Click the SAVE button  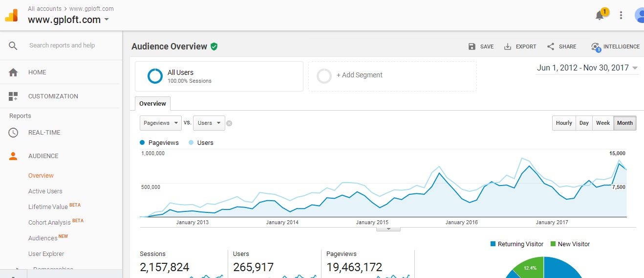pyautogui.click(x=481, y=46)
